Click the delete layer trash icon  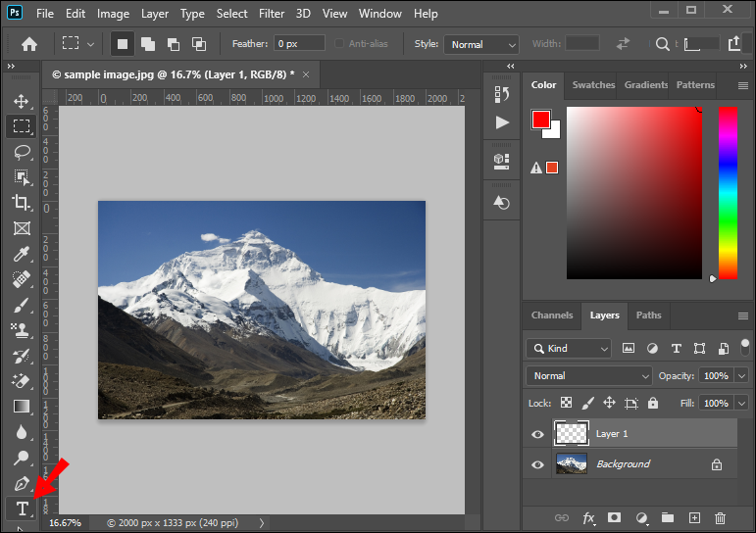pos(720,517)
